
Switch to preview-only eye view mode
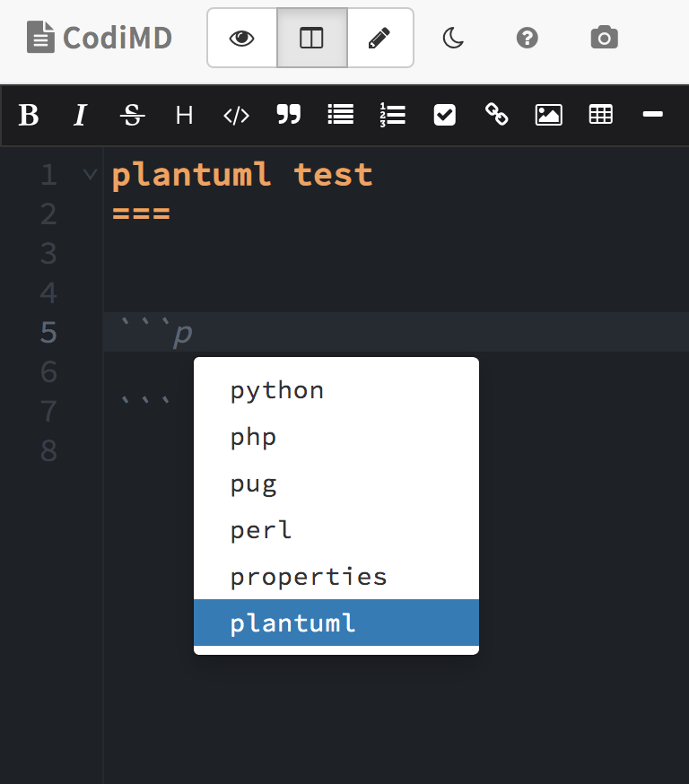241,38
